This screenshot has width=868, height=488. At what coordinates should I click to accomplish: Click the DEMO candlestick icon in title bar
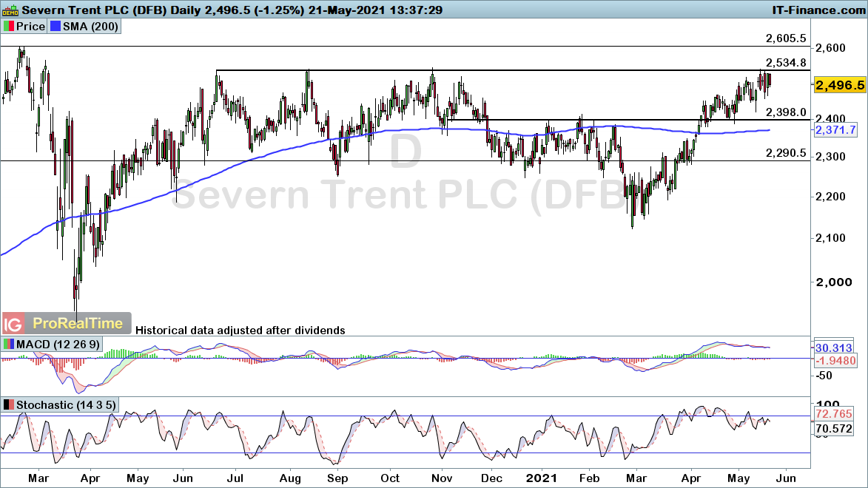click(10, 10)
